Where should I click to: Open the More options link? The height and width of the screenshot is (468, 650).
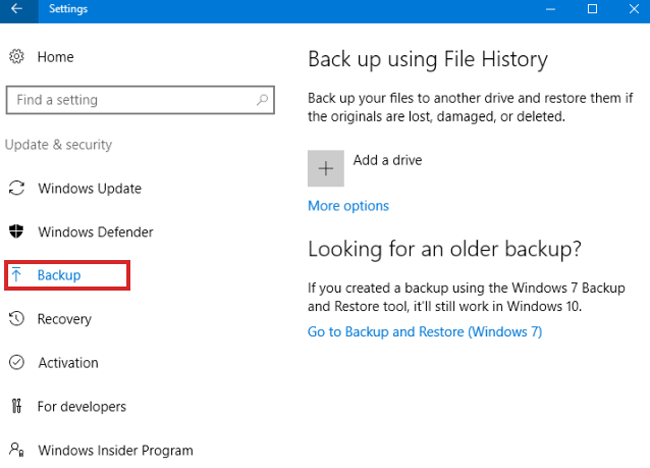[348, 206]
